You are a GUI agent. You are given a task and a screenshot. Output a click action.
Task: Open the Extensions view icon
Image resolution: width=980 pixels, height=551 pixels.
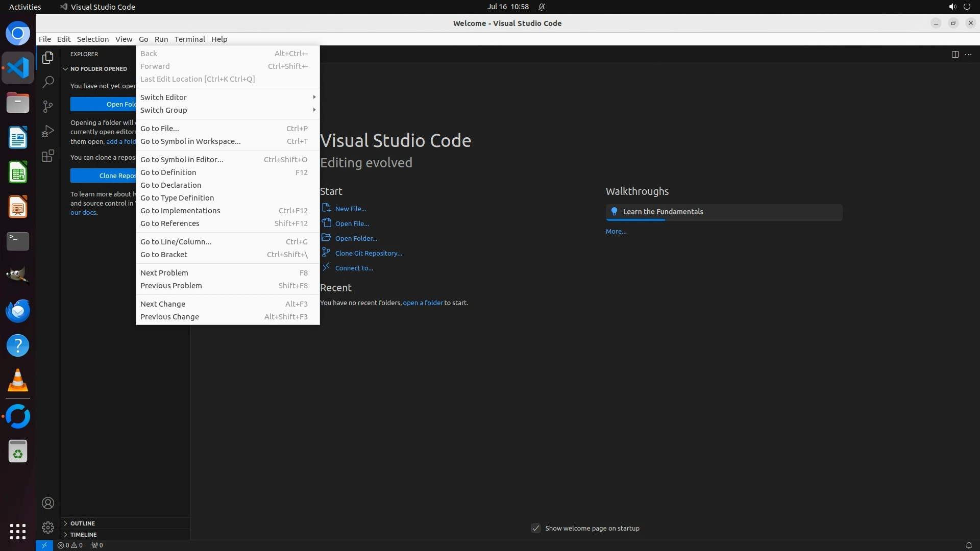click(48, 156)
